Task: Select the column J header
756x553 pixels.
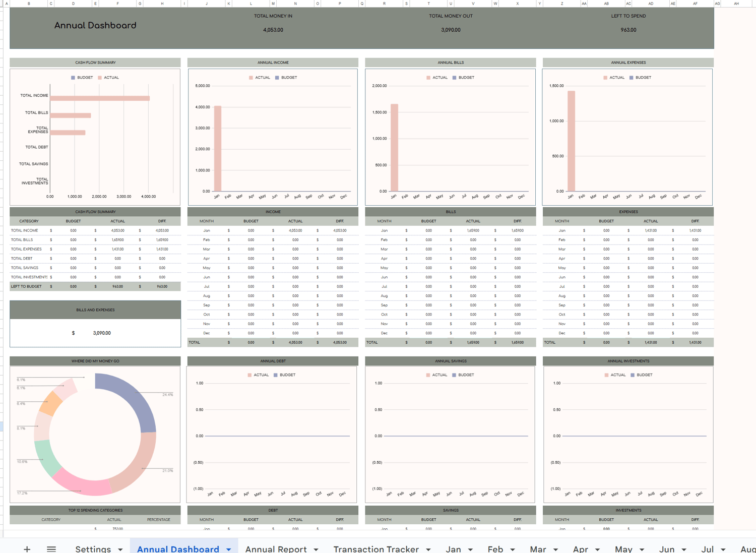Action: tap(207, 4)
